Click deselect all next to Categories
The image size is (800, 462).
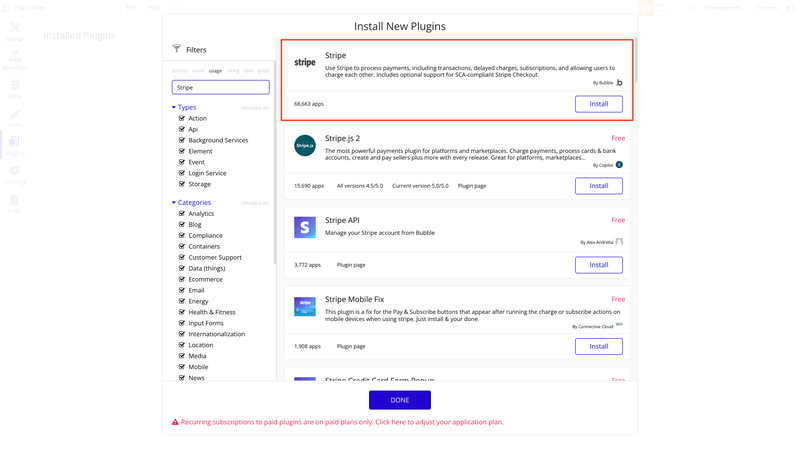[x=255, y=203]
